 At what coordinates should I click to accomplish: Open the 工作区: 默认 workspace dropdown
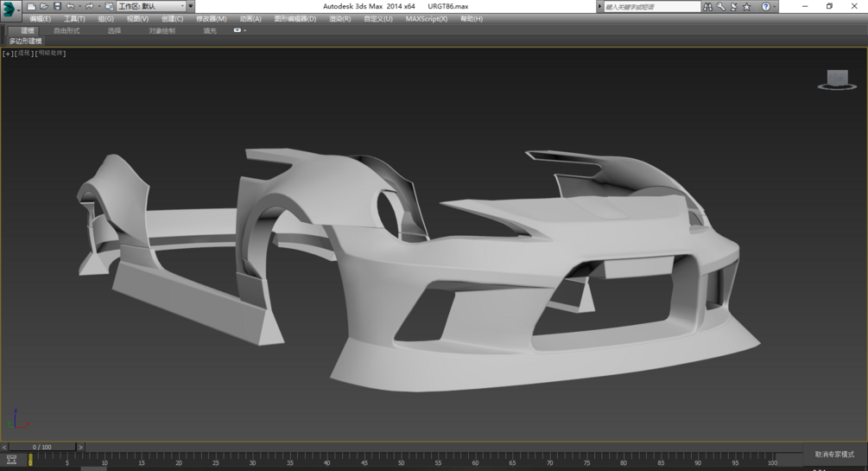pyautogui.click(x=151, y=6)
